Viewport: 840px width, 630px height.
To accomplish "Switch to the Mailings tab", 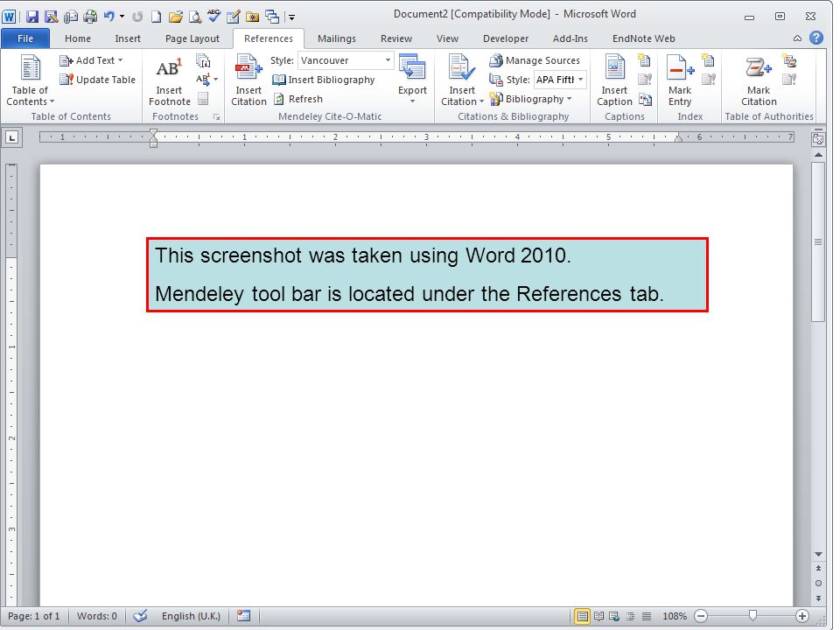I will click(x=336, y=38).
